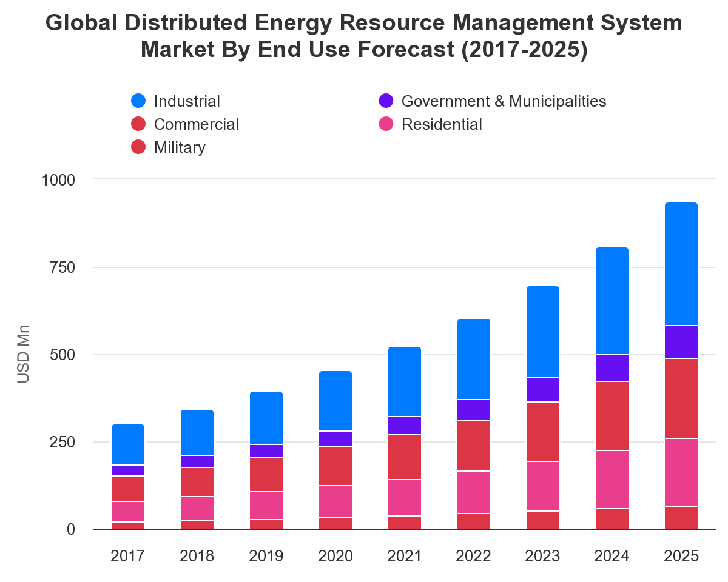This screenshot has width=728, height=582.
Task: Click the 1000 gridline label
Action: [x=58, y=180]
